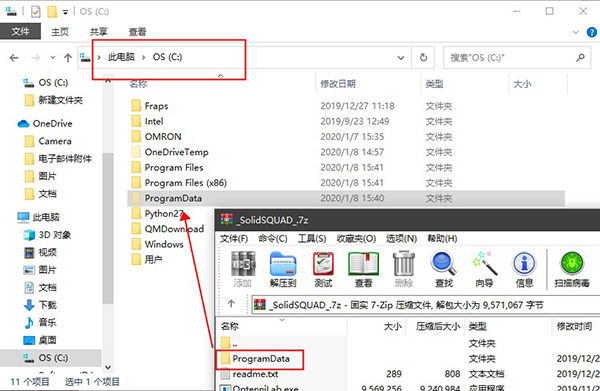The image size is (600, 391).
Task: Select 电子邮件附件 in navigation pane
Action: click(59, 158)
